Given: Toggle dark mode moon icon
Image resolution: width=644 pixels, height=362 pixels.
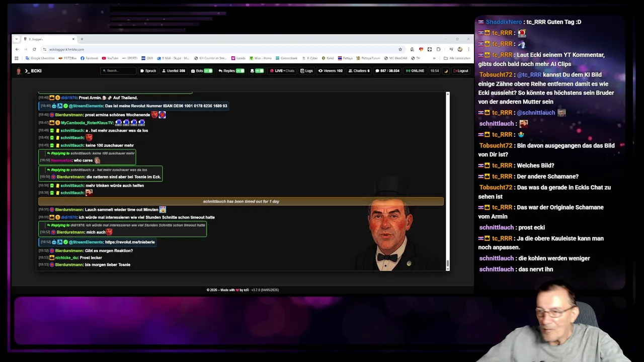Looking at the screenshot, I should (x=446, y=71).
